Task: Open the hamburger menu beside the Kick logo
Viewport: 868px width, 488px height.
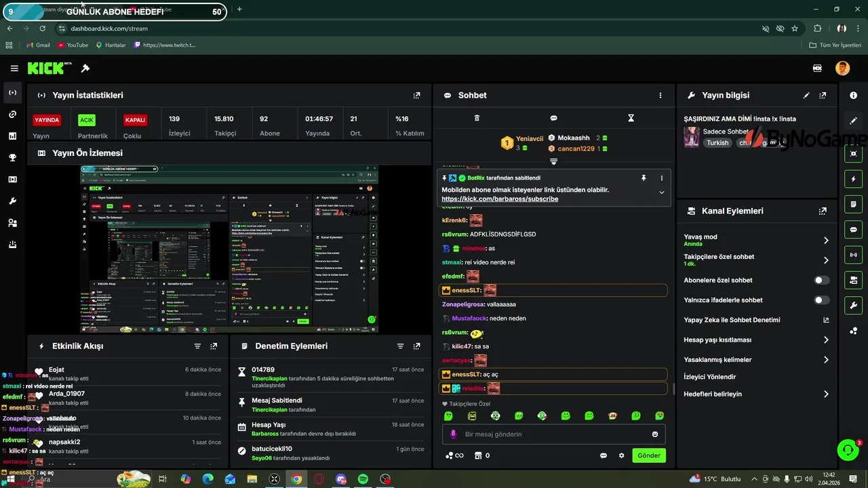Action: (x=14, y=68)
